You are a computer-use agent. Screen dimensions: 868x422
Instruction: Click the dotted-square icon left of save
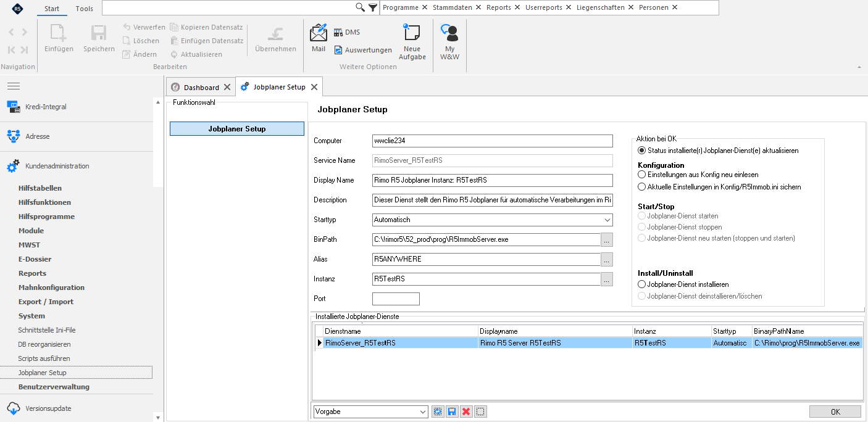point(438,412)
